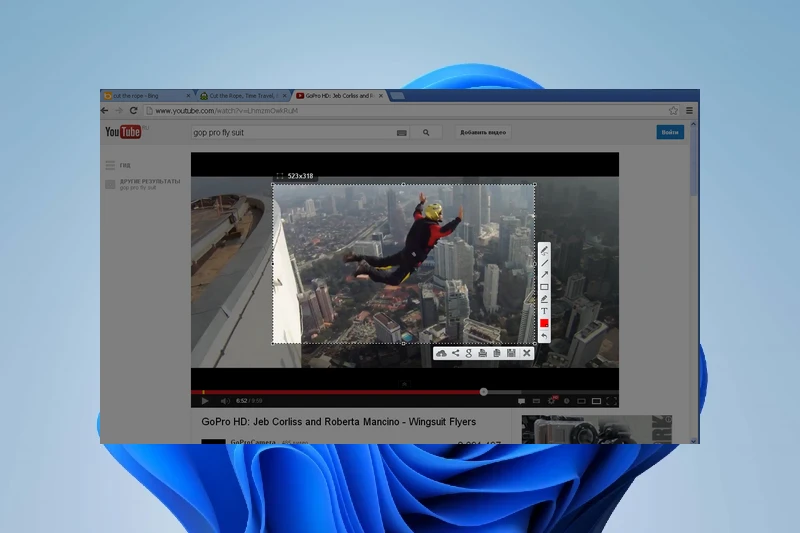Screen dimensions: 800x533
Task: Click the YouTube search magnifier button
Action: coord(426,133)
